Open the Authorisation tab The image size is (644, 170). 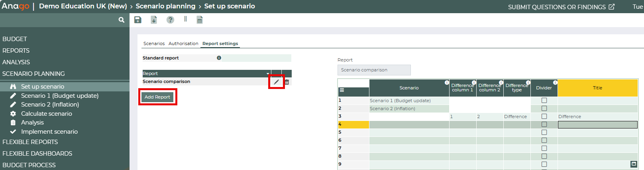click(x=183, y=43)
